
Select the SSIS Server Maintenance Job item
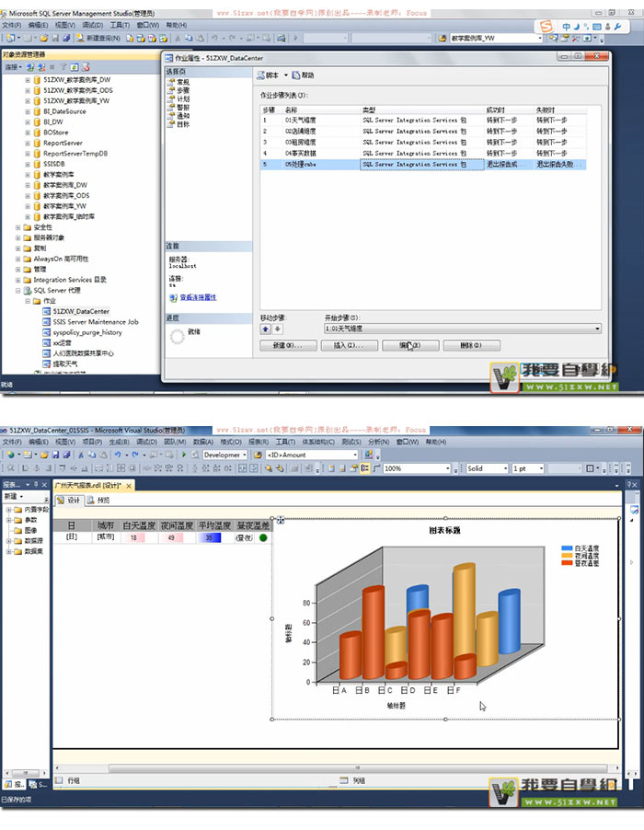(96, 322)
